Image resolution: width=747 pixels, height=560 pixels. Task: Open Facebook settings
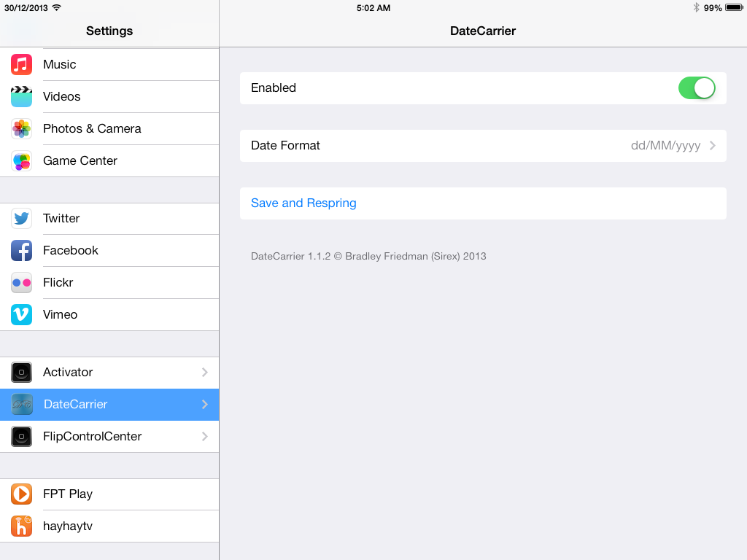tap(109, 251)
